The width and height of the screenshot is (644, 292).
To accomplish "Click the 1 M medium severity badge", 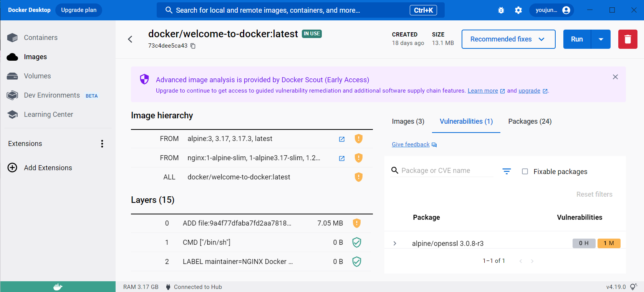I will tap(609, 243).
